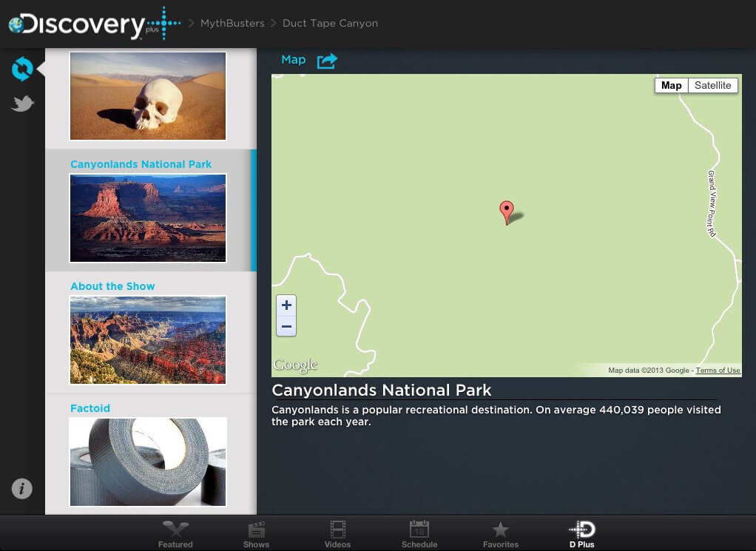Select the D Plus tab
Image resolution: width=756 pixels, height=551 pixels.
pyautogui.click(x=581, y=534)
